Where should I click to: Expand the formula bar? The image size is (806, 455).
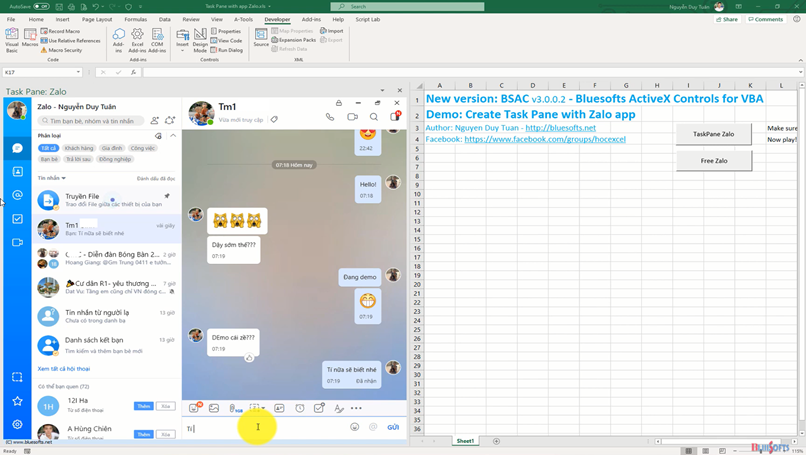(x=801, y=72)
